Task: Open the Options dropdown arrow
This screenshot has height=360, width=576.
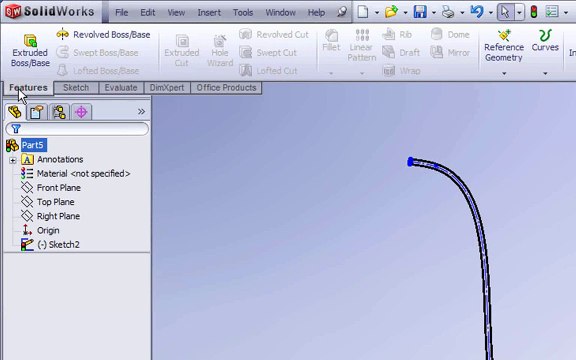Action: tap(566, 12)
